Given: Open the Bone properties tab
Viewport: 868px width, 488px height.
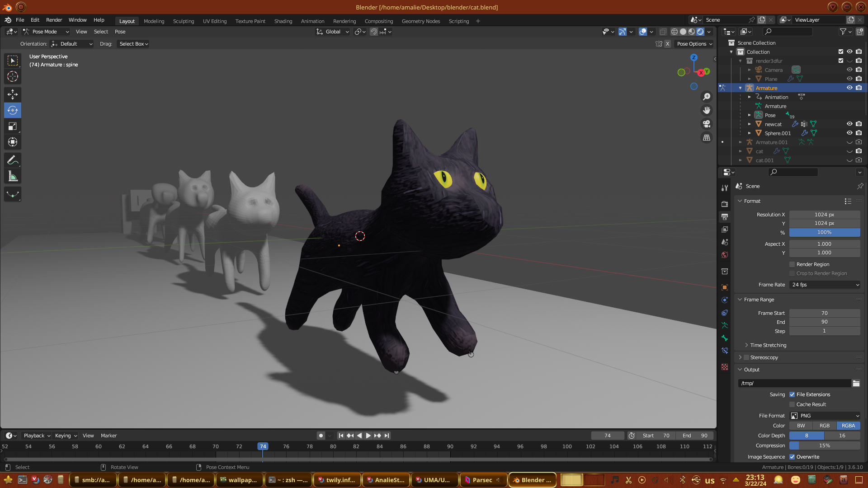Looking at the screenshot, I should tap(725, 338).
